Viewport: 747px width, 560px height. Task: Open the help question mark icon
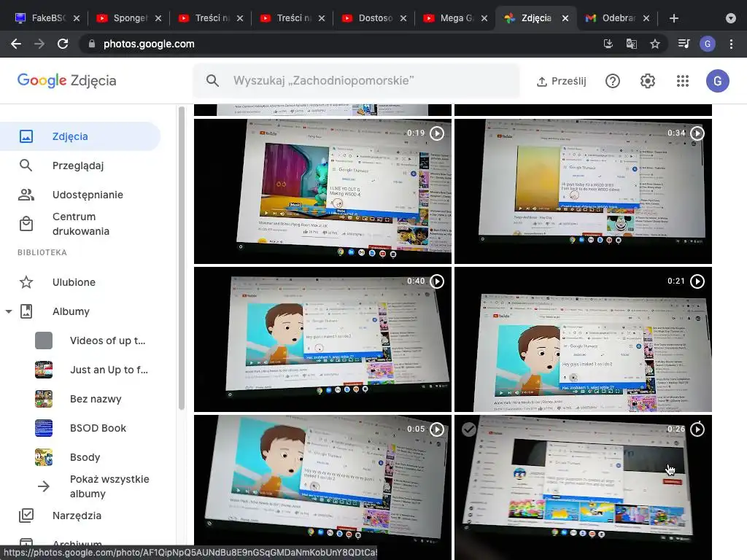coord(613,81)
